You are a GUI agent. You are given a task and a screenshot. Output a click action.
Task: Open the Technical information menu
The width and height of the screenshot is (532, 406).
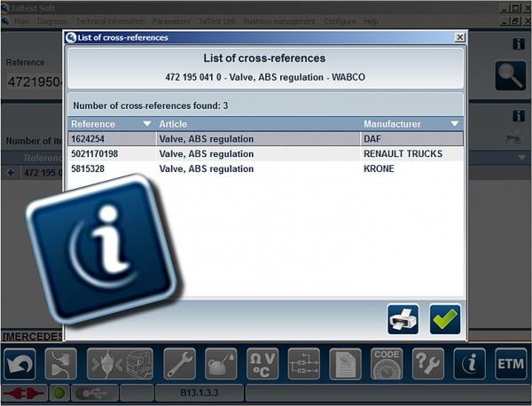tap(110, 21)
